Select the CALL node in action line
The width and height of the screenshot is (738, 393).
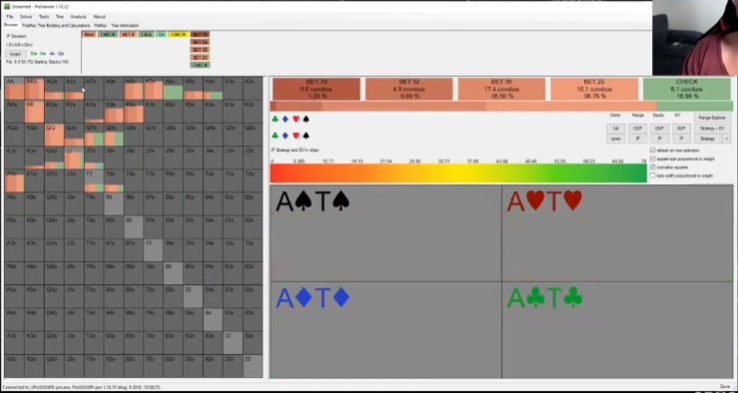coord(146,35)
